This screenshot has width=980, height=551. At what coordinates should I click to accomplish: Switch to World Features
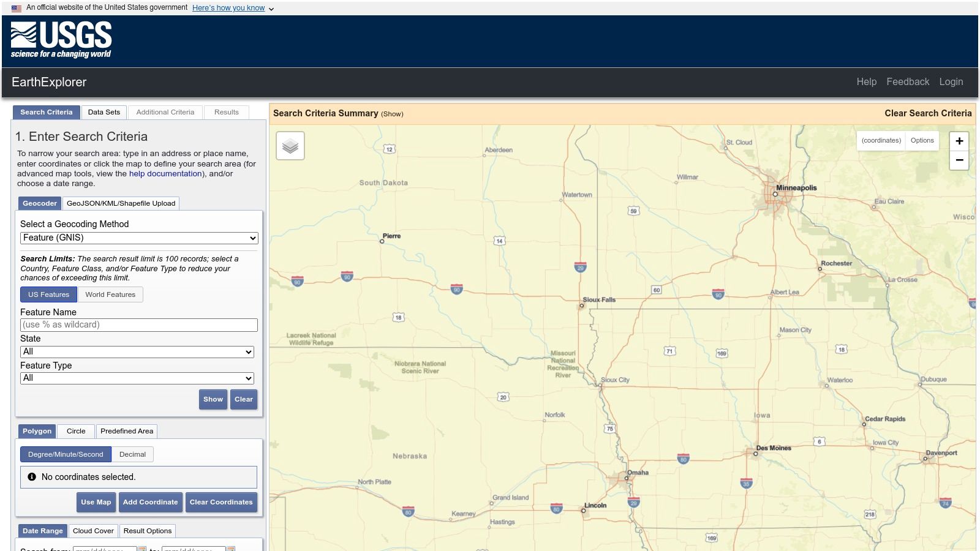point(110,294)
